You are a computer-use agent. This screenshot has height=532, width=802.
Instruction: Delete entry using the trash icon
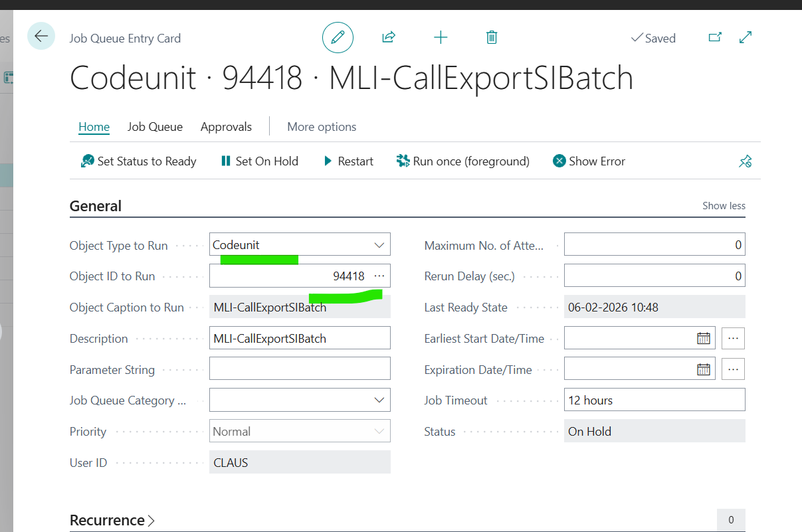pos(492,37)
